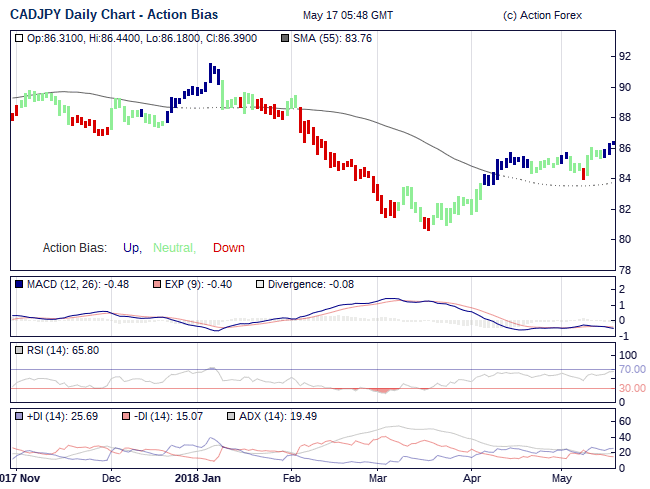Click the Op:86.3100 open value
The image size is (650, 489).
(x=56, y=39)
